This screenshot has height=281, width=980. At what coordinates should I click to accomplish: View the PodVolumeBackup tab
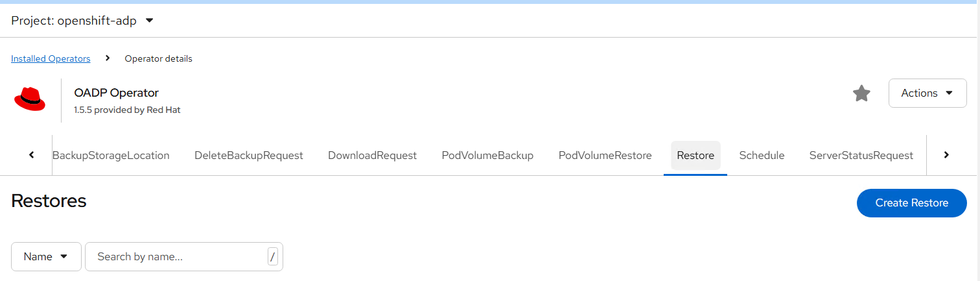point(487,156)
